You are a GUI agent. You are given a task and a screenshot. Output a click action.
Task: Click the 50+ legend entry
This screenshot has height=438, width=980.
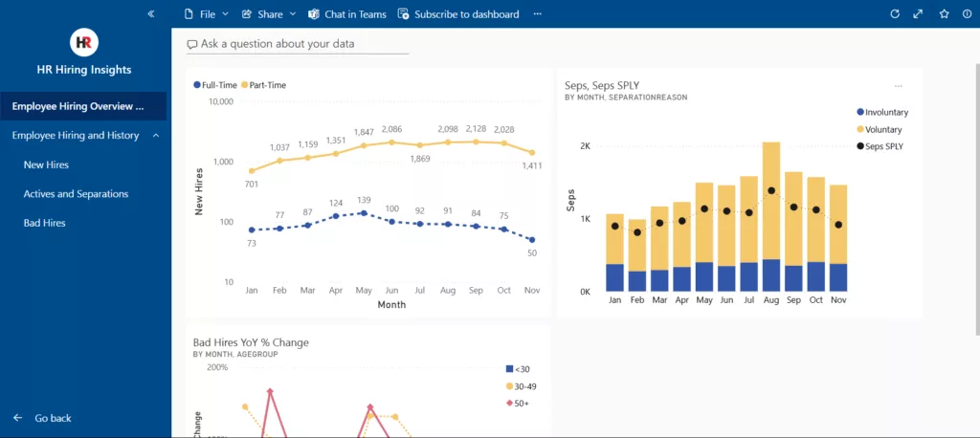point(518,403)
